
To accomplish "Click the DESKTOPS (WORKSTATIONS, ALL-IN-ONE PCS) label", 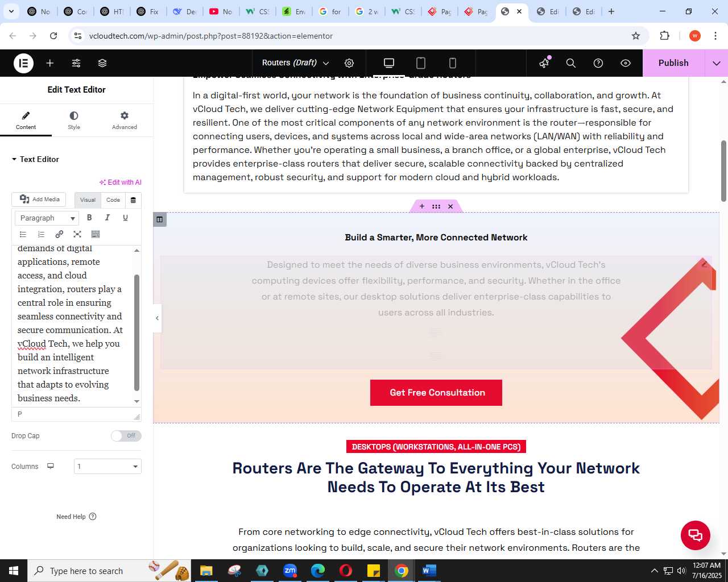I will [x=436, y=447].
